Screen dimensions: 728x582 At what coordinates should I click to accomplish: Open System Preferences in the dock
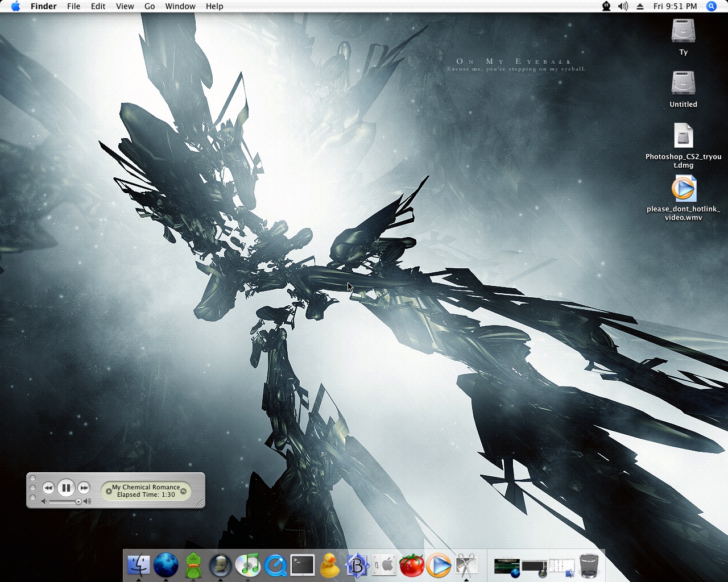tap(385, 565)
